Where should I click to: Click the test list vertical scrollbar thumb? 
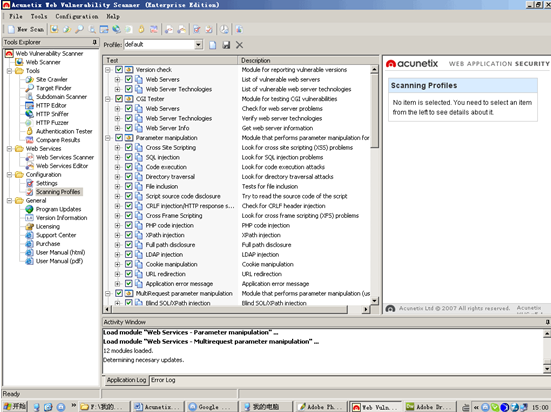tap(375, 111)
